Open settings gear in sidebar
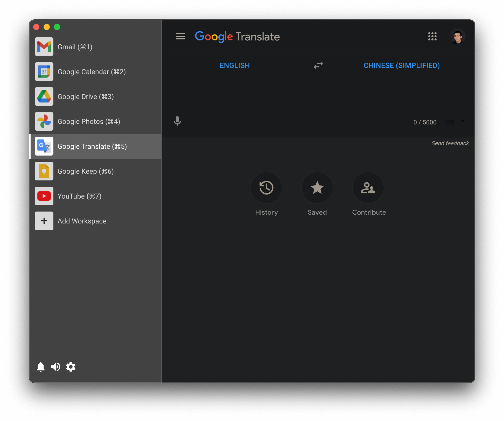504x421 pixels. click(71, 367)
